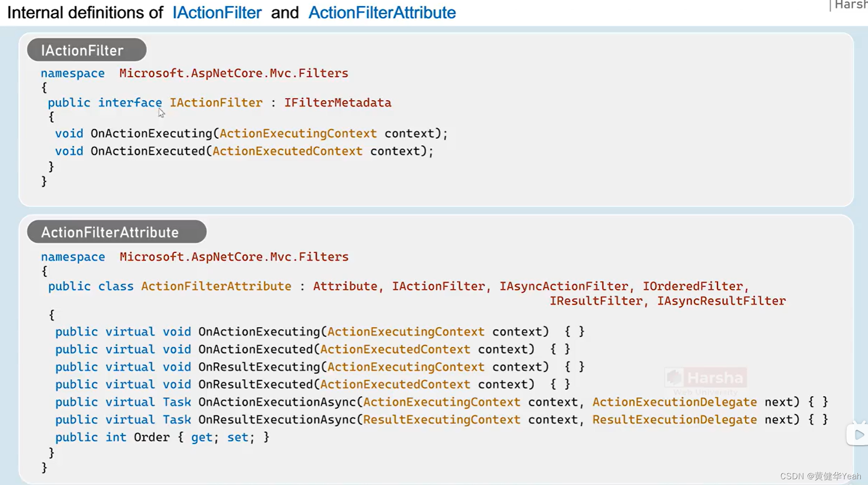868x485 pixels.
Task: Click the bilibili TV play icon on right edge
Action: [859, 435]
